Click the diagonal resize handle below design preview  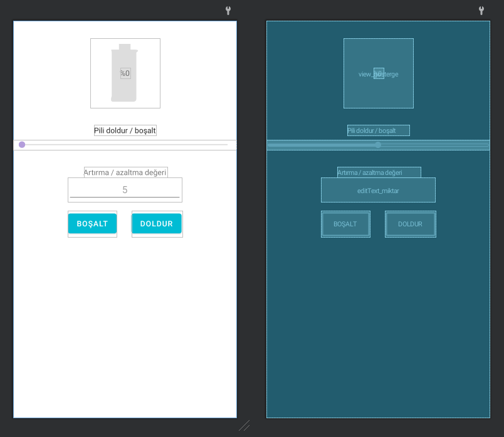point(244,426)
